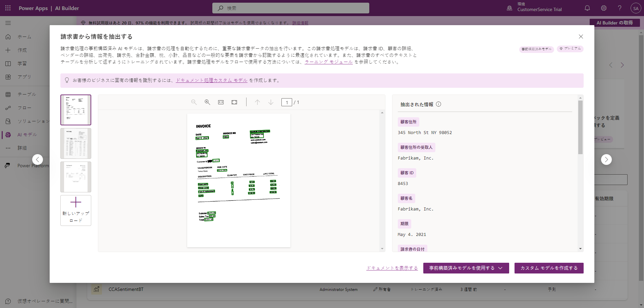
Task: Click the value 345 North St NY 98052
Action: [x=425, y=133]
